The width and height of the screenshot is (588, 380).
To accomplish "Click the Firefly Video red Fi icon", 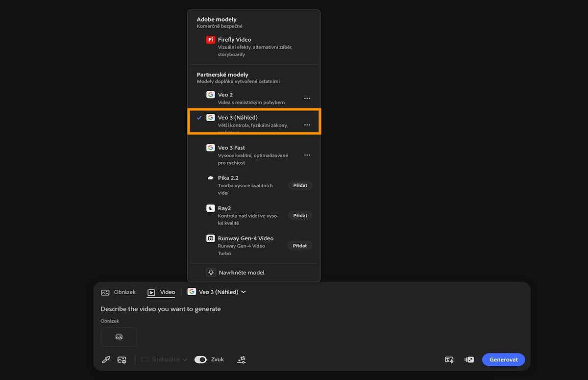I will pos(211,40).
